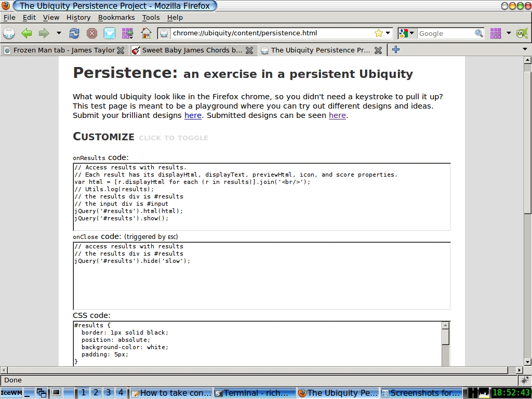Click the page vertical scrollbar down arrow
Image resolution: width=532 pixels, height=399 pixels.
click(x=527, y=362)
